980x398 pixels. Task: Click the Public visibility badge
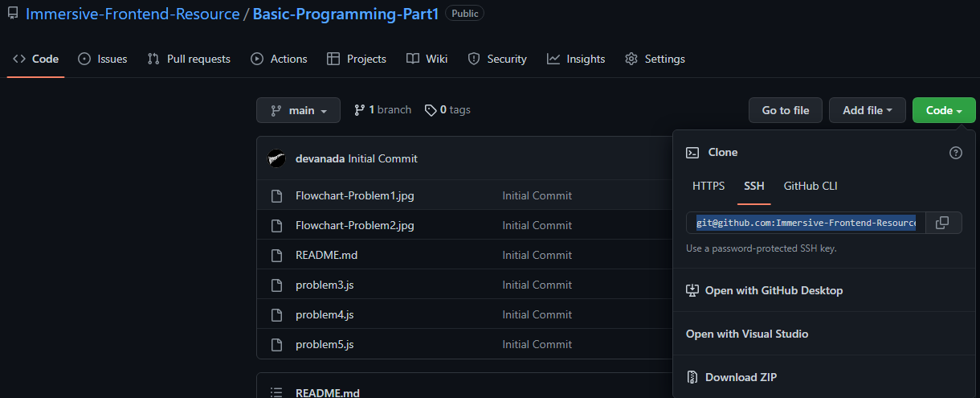point(464,14)
